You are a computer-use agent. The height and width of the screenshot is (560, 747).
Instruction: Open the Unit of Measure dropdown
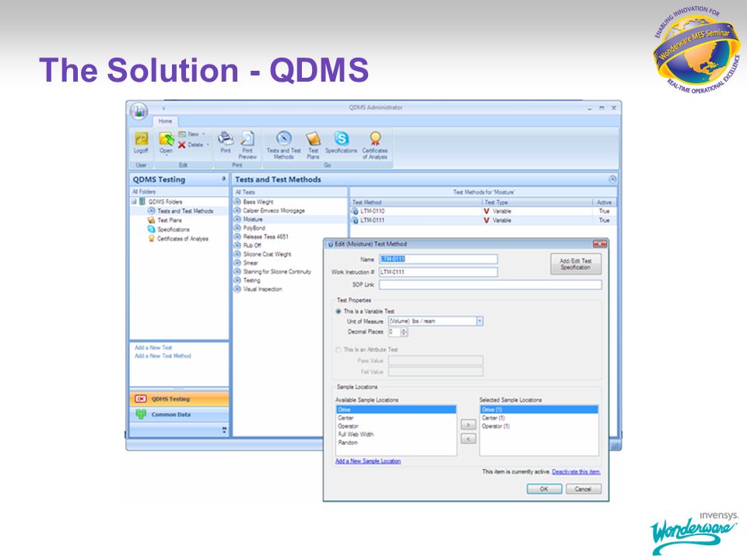click(480, 321)
